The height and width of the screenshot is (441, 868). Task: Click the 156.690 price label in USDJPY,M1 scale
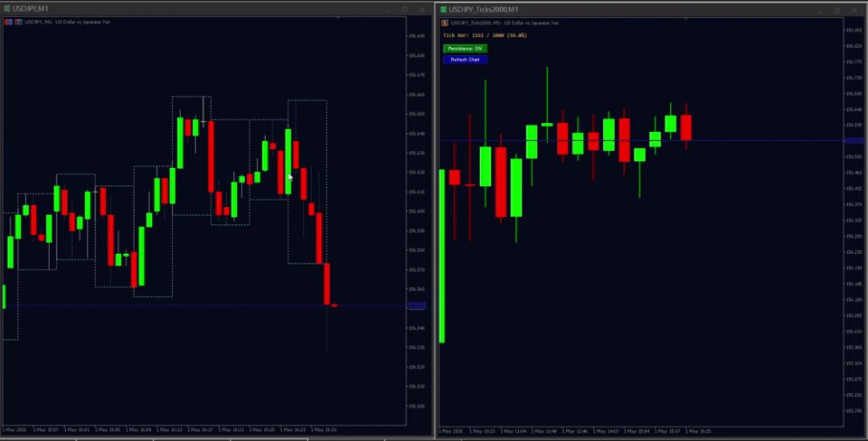pyautogui.click(x=416, y=36)
